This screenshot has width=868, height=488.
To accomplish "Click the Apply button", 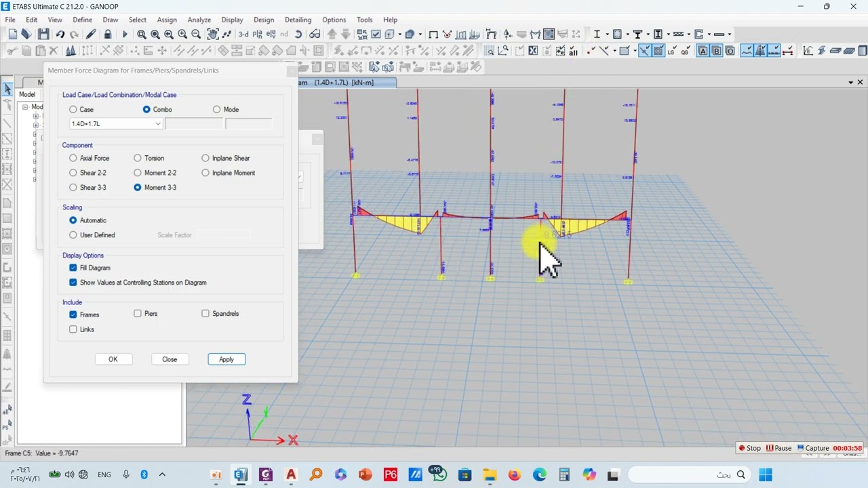I will tap(226, 359).
